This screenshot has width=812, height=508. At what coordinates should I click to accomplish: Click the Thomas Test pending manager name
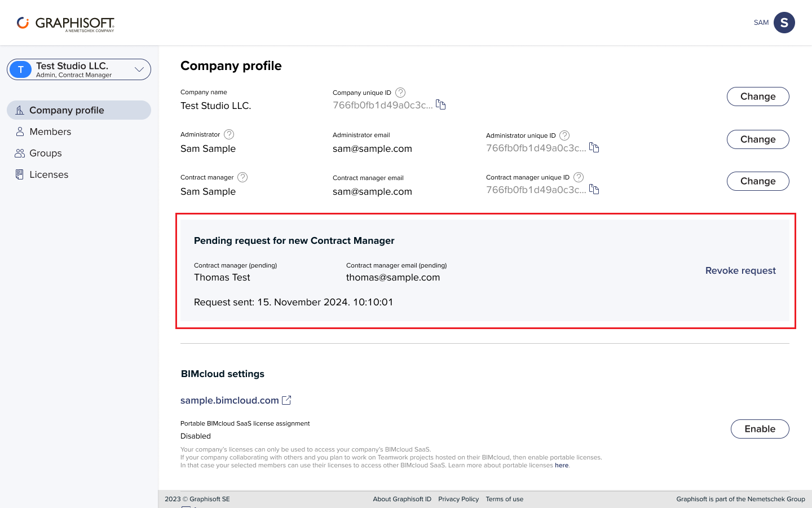222,277
